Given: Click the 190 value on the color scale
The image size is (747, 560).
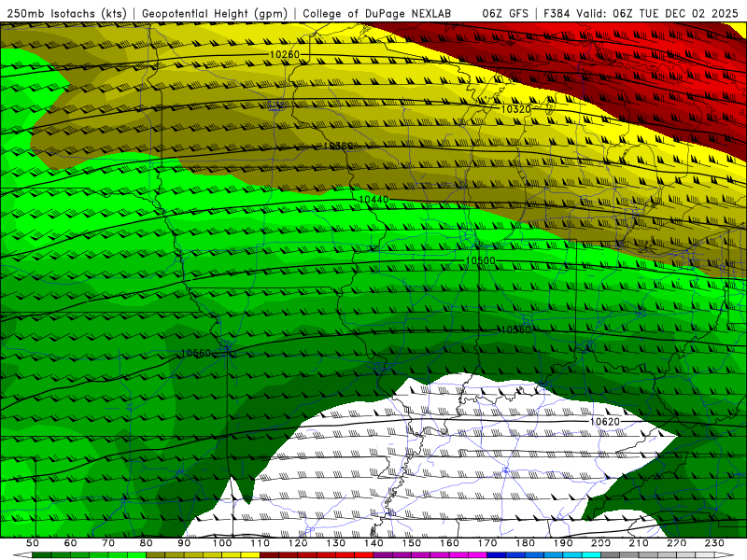Looking at the screenshot, I should 563,543.
